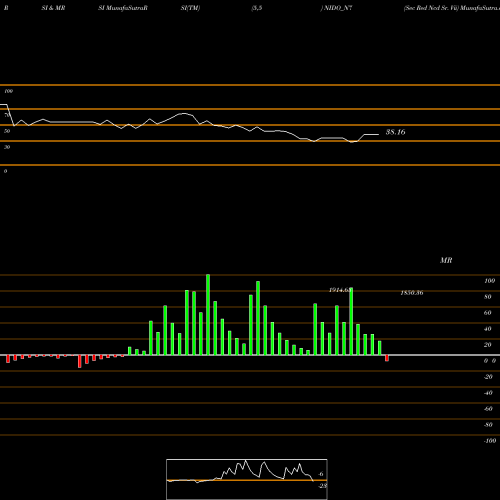Click MR axis label 100
The height and width of the screenshot is (500, 500).
click(x=489, y=281)
